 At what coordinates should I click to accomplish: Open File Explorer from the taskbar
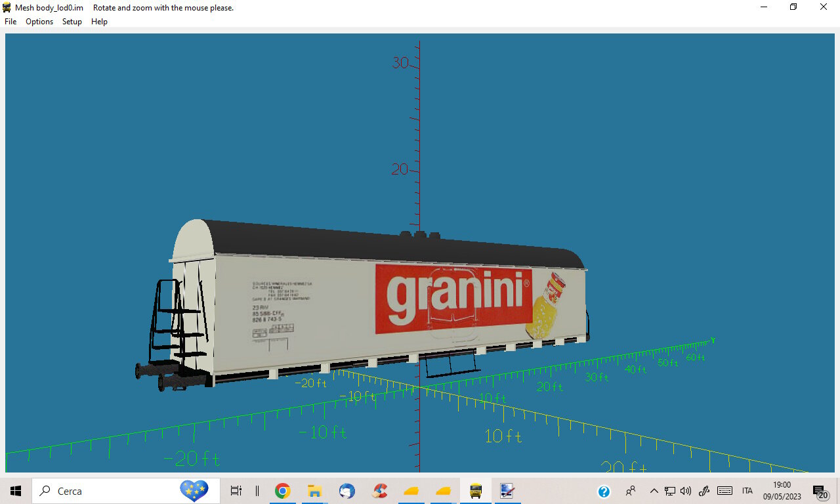coord(314,491)
